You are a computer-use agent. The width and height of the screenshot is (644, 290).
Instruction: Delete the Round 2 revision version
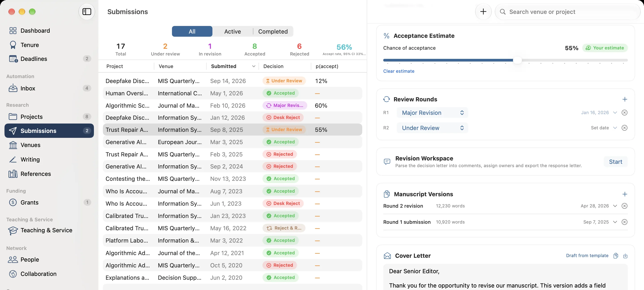click(x=625, y=206)
